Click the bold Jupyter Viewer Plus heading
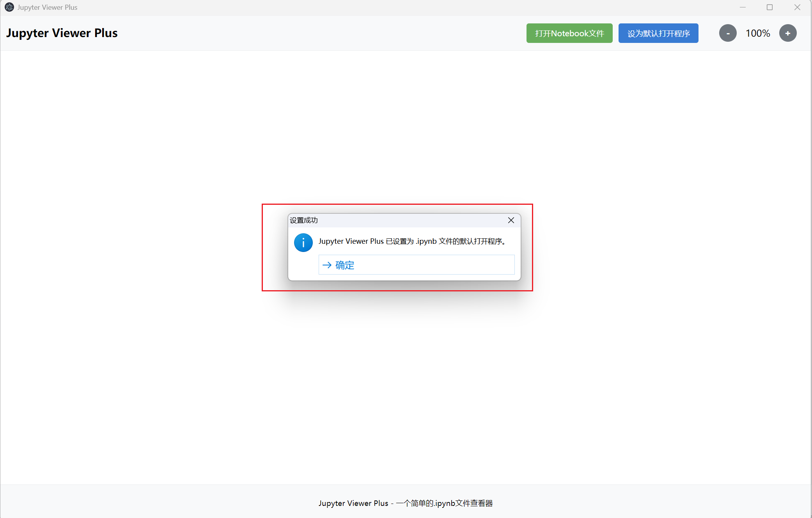Image resolution: width=812 pixels, height=518 pixels. 62,33
